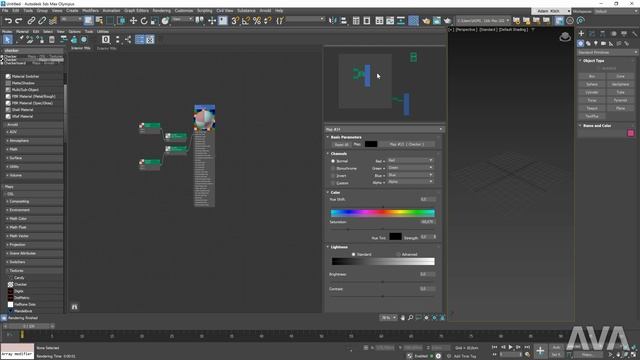
Task: Select the Checker texture in map list
Action: pyautogui.click(x=20, y=284)
